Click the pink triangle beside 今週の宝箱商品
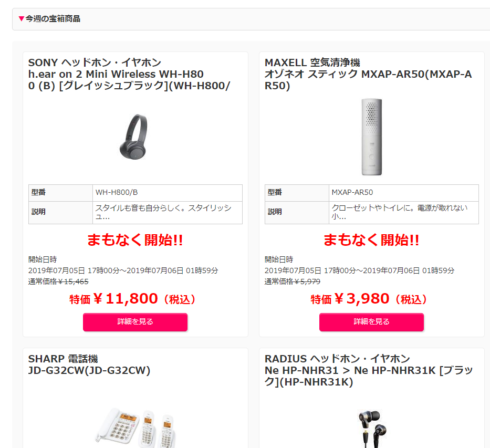This screenshot has width=490, height=448. [x=21, y=19]
